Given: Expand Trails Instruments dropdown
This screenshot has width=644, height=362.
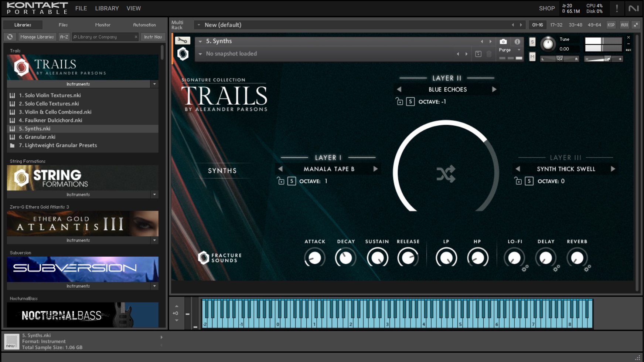Looking at the screenshot, I should (x=154, y=84).
